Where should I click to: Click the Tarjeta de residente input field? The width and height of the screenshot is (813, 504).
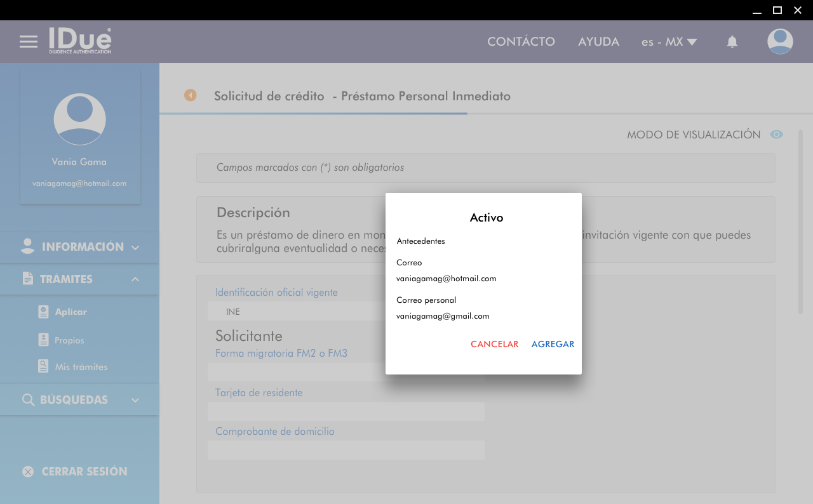coord(346,411)
